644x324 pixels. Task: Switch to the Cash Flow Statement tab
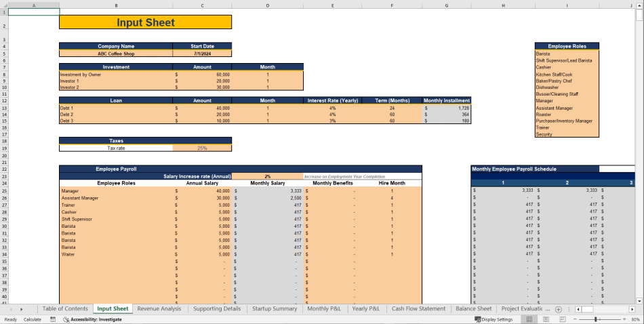418,309
